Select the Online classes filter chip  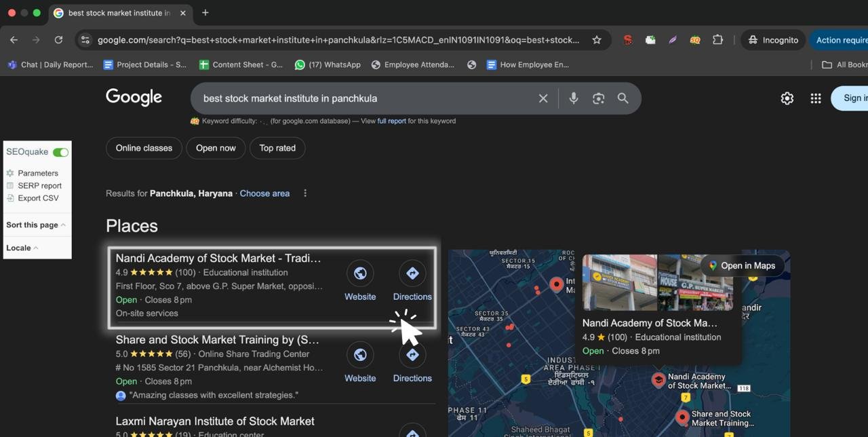point(144,148)
